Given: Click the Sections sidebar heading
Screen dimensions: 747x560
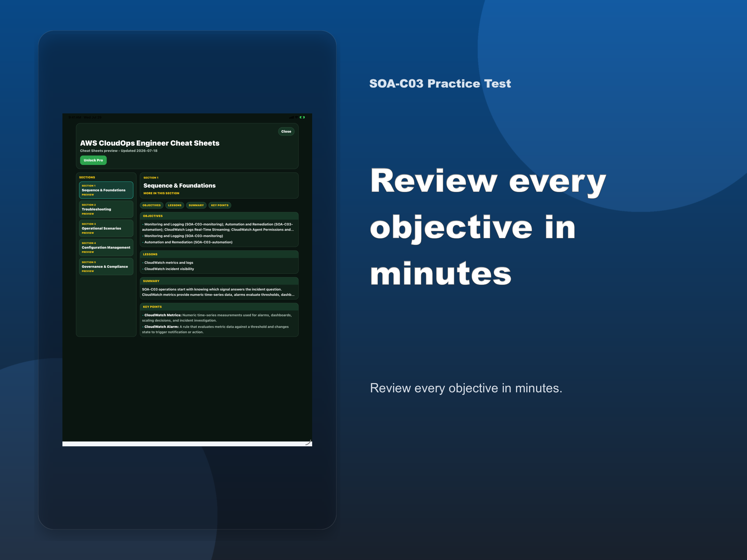Looking at the screenshot, I should click(87, 177).
